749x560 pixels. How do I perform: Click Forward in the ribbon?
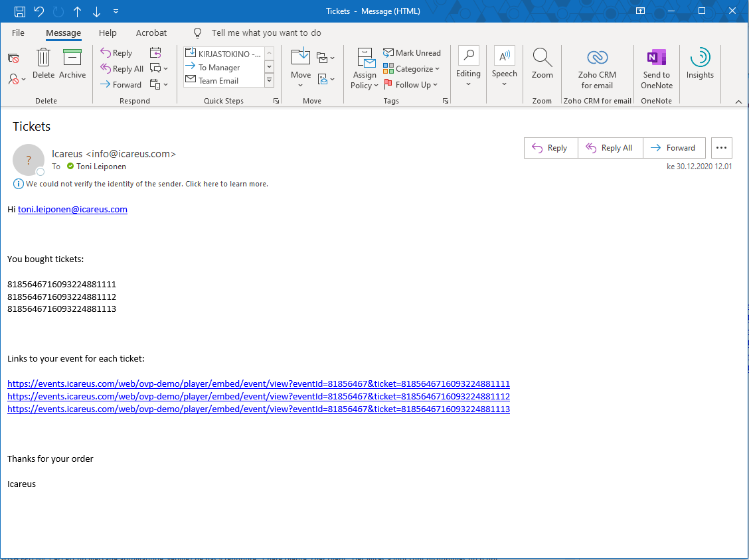pyautogui.click(x=121, y=84)
